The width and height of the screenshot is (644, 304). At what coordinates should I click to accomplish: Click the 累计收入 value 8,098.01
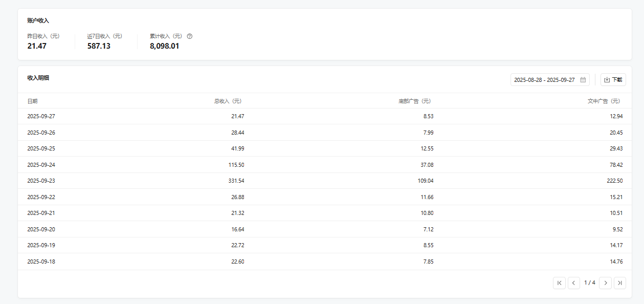[x=164, y=46]
